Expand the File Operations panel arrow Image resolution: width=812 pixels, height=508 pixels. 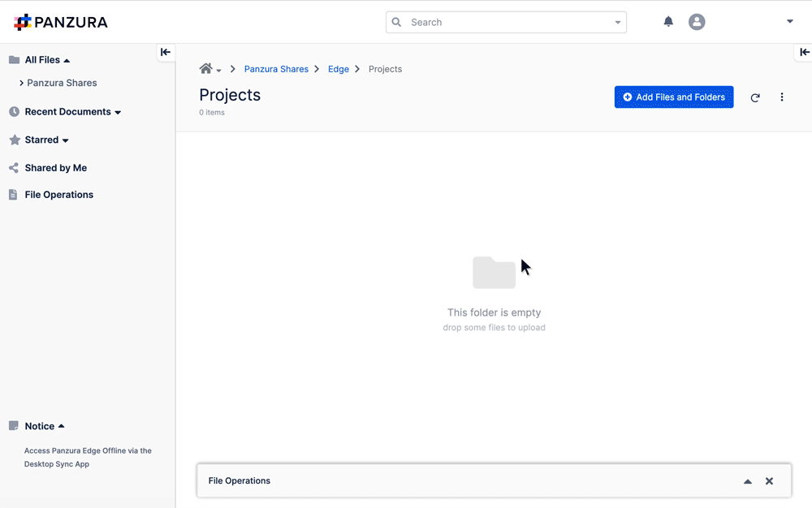pos(747,481)
